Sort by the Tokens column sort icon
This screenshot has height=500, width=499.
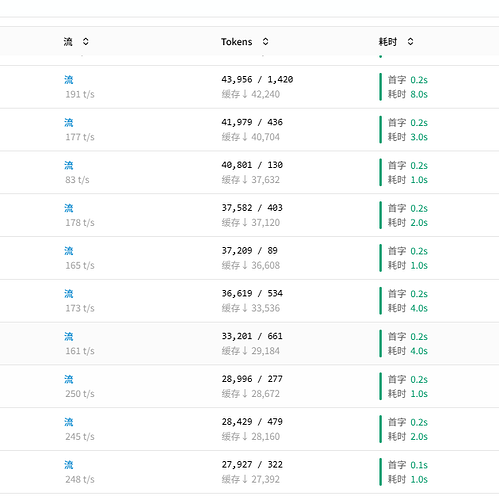pyautogui.click(x=265, y=42)
